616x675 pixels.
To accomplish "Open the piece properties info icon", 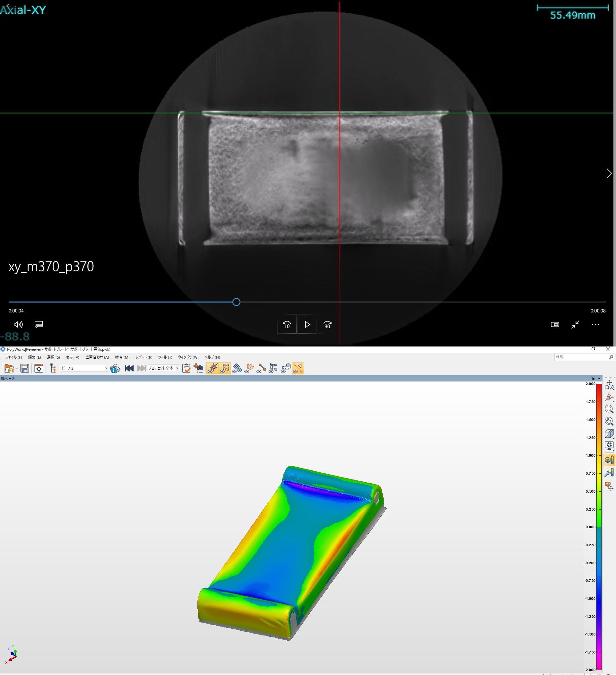I will 115,369.
